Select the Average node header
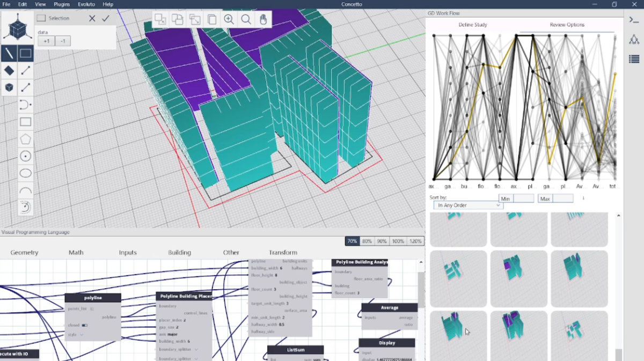 point(389,308)
